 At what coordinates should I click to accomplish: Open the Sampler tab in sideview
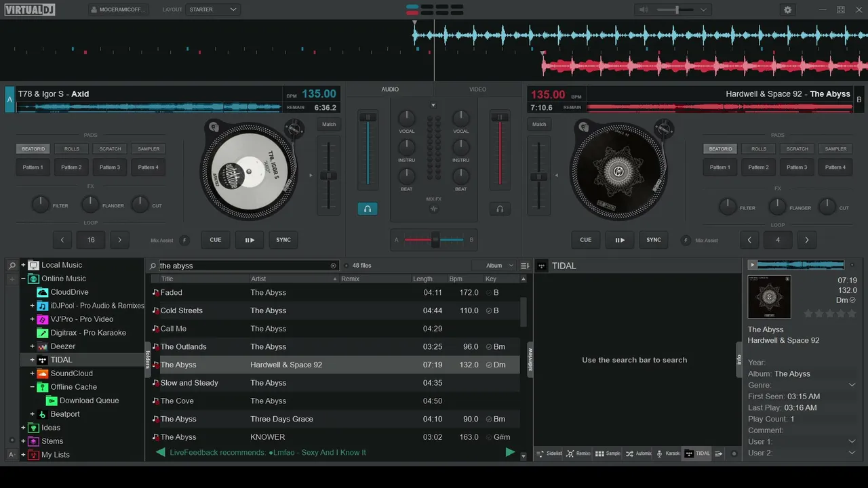point(608,453)
